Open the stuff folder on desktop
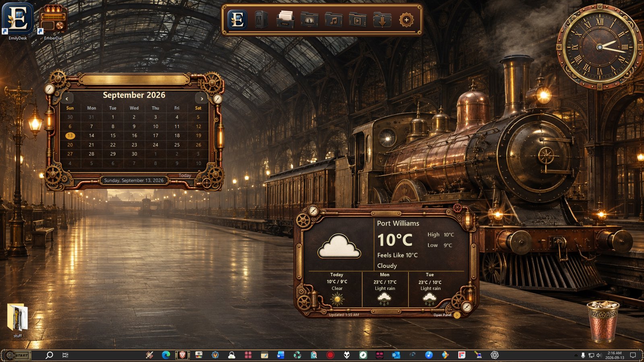644x362 pixels. click(18, 321)
